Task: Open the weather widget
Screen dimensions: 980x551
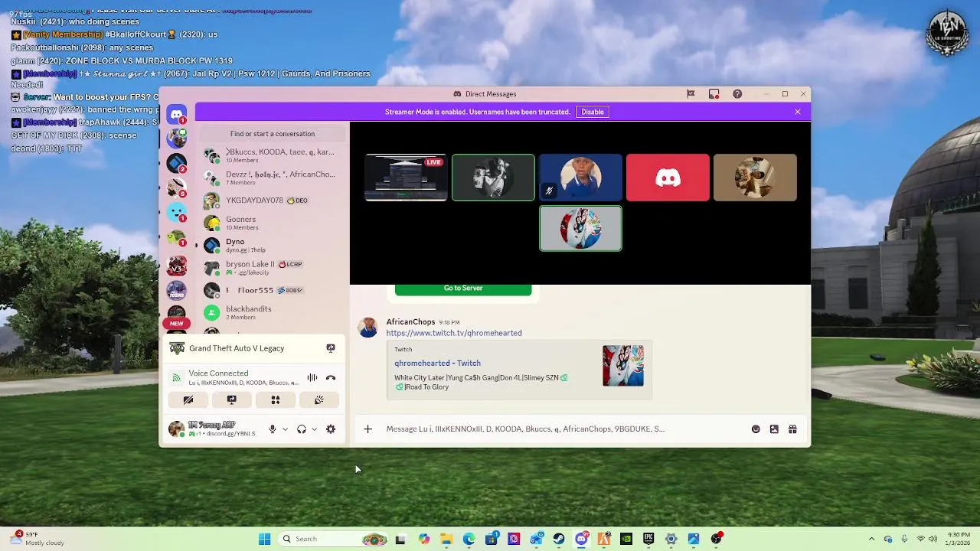Action: pos(38,539)
